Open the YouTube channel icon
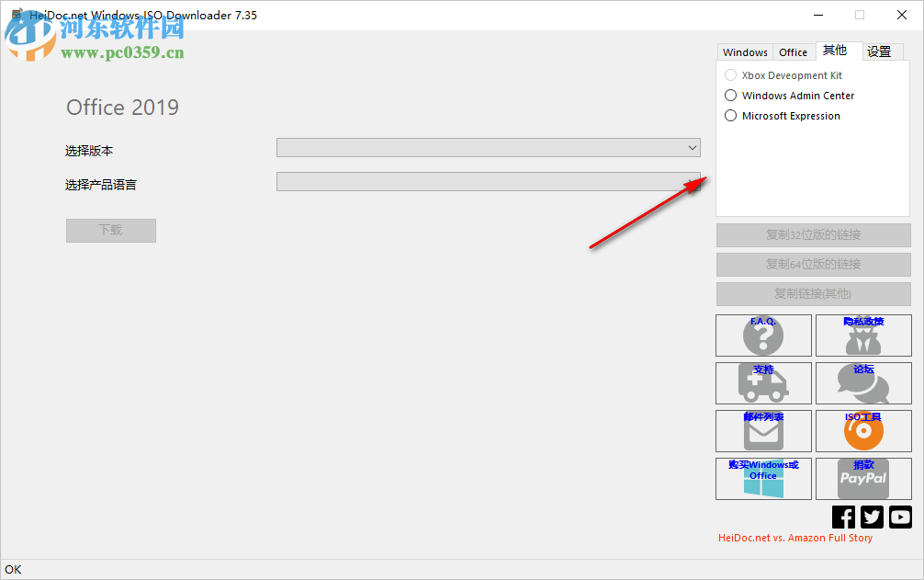924x580 pixels. coord(900,517)
